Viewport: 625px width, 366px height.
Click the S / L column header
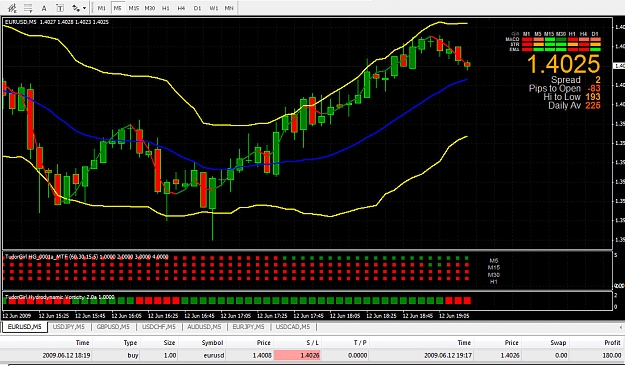click(x=312, y=342)
